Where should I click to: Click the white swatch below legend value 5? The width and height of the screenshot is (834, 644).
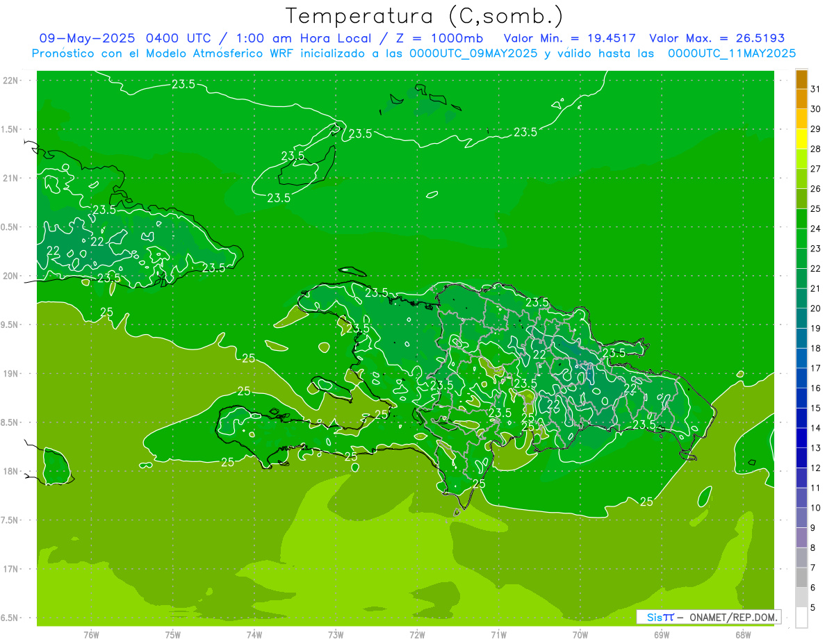[x=801, y=618]
